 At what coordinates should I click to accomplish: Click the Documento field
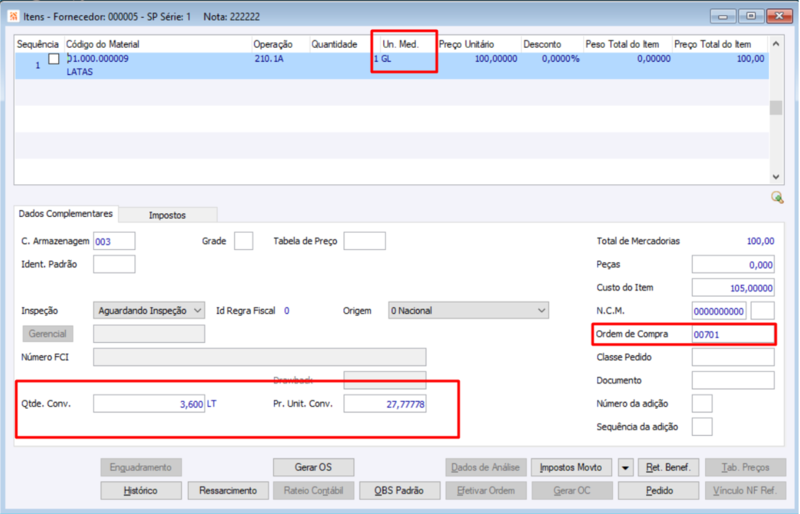[733, 380]
